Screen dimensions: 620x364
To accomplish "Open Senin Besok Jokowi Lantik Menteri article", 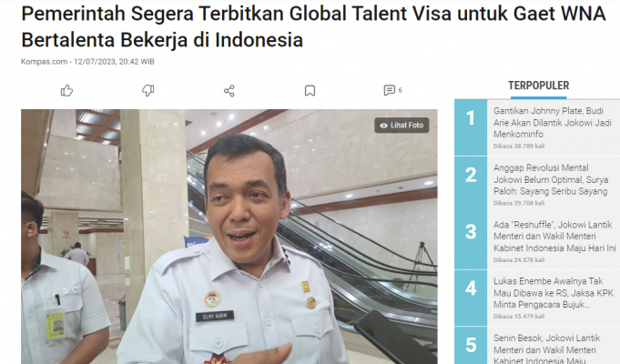I will (x=546, y=349).
